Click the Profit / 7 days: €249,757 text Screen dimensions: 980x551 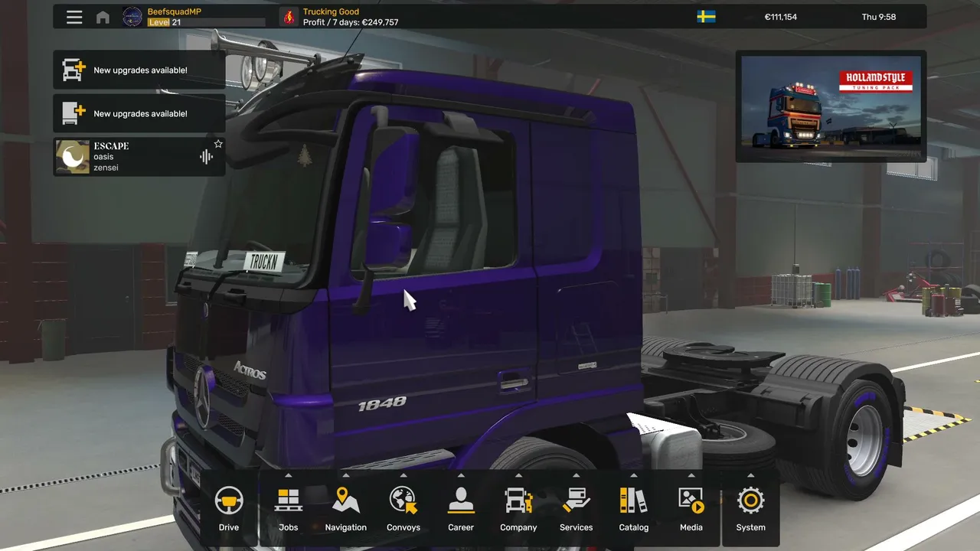coord(351,22)
